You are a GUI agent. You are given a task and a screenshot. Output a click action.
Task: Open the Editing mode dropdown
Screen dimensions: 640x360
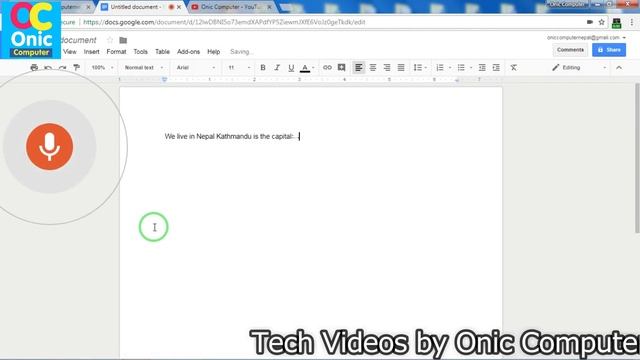tap(579, 68)
